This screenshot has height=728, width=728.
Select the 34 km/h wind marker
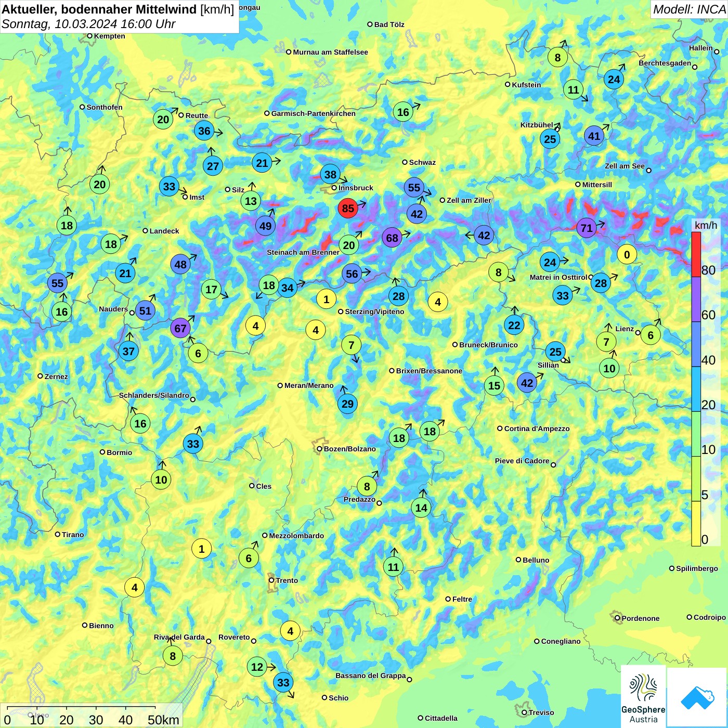[287, 288]
